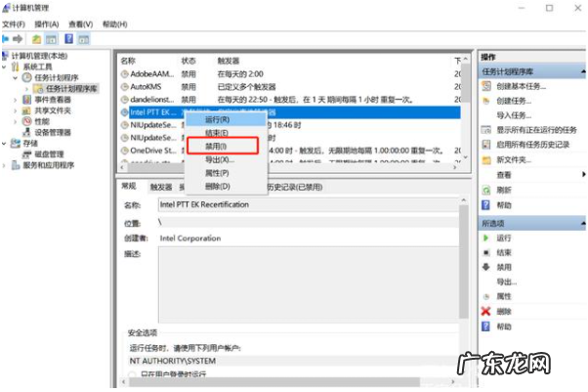Click 导入任务 in actions pane
This screenshot has height=392, width=588.
514,115
